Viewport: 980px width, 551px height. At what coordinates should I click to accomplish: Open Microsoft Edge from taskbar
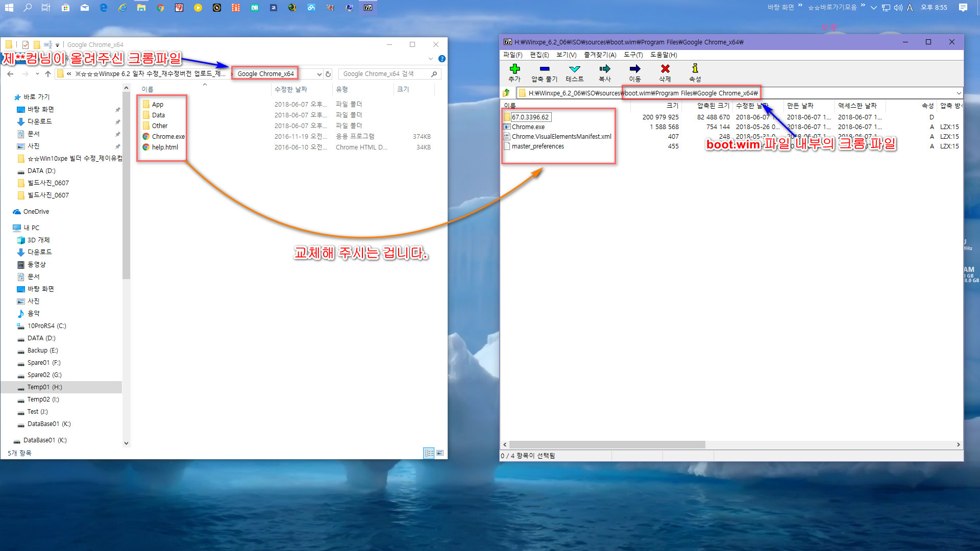[x=104, y=8]
